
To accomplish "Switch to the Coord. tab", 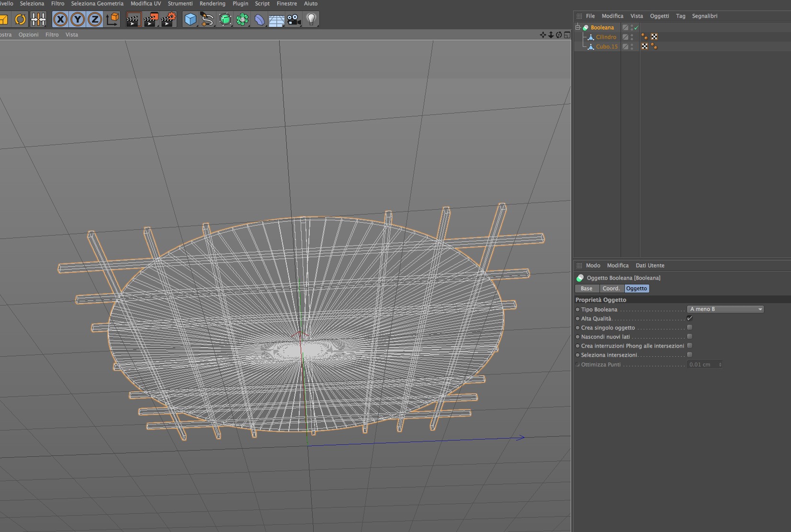I will click(611, 289).
